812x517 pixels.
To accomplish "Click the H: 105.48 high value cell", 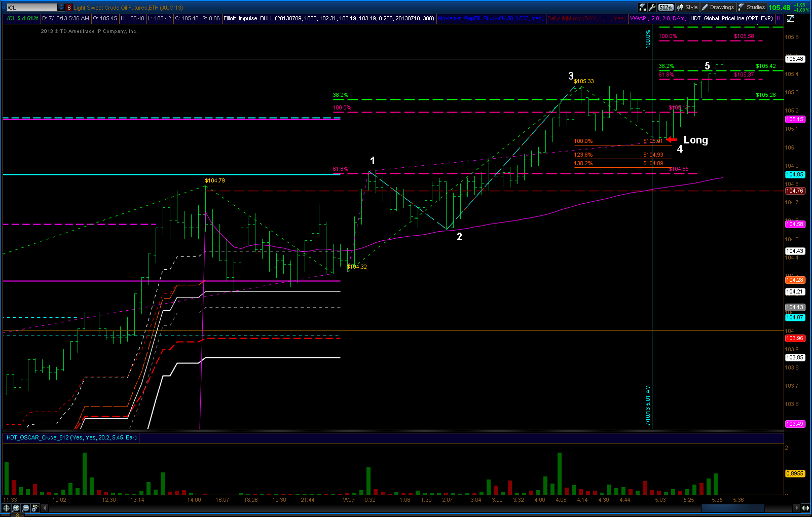I will pos(133,18).
